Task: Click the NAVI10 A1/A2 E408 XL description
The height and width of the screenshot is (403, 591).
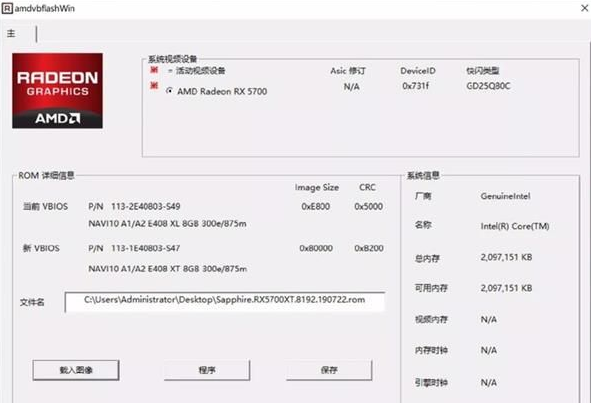Action: tap(167, 224)
